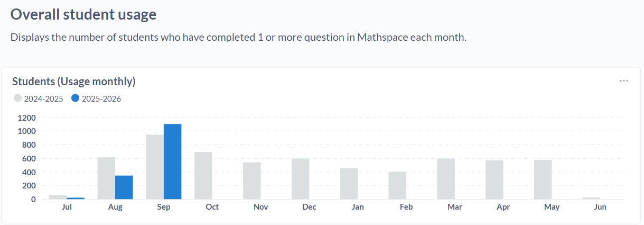Screen dimensions: 644x225
Task: Click the gray August 2024-2025 bar
Action: pyautogui.click(x=106, y=178)
